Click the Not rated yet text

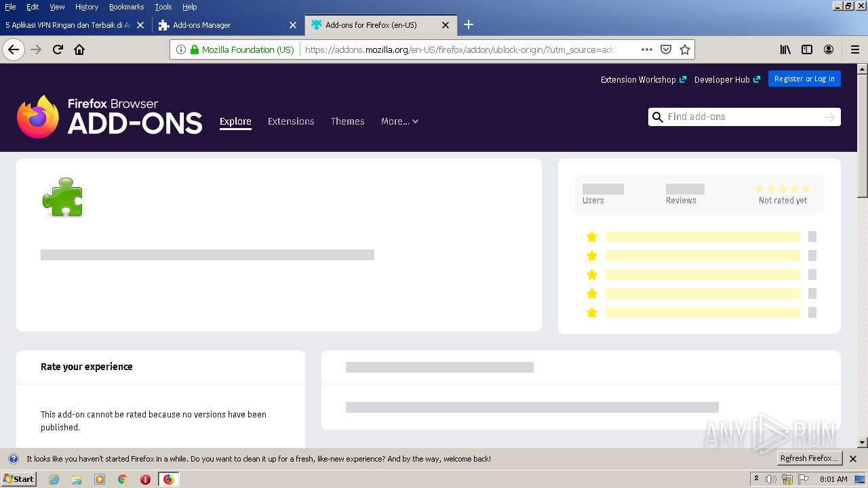pyautogui.click(x=783, y=201)
